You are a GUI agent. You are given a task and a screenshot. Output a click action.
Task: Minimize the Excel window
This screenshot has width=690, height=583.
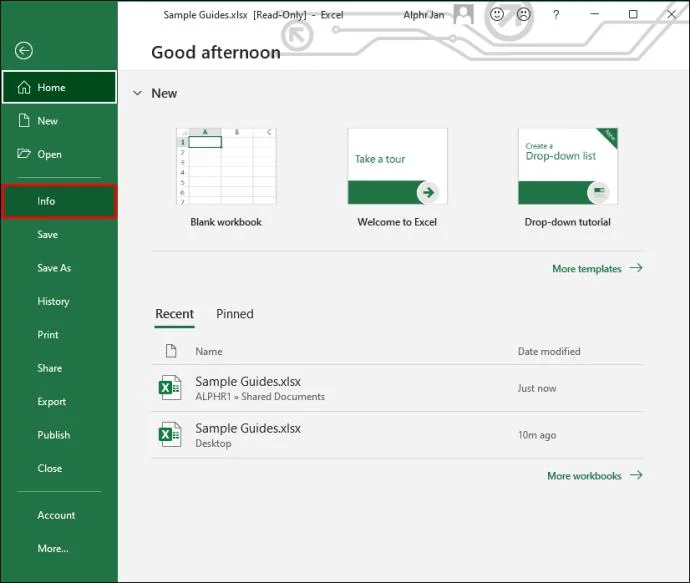(595, 14)
